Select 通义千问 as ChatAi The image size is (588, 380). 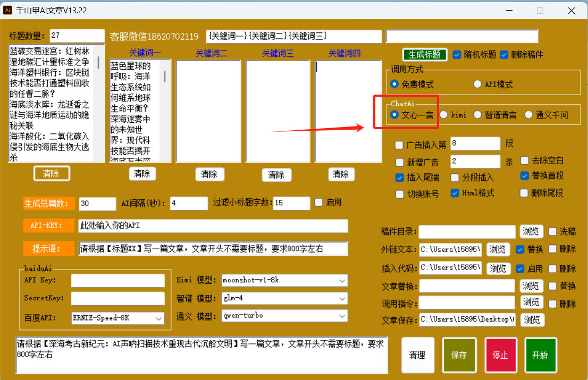[x=528, y=114]
